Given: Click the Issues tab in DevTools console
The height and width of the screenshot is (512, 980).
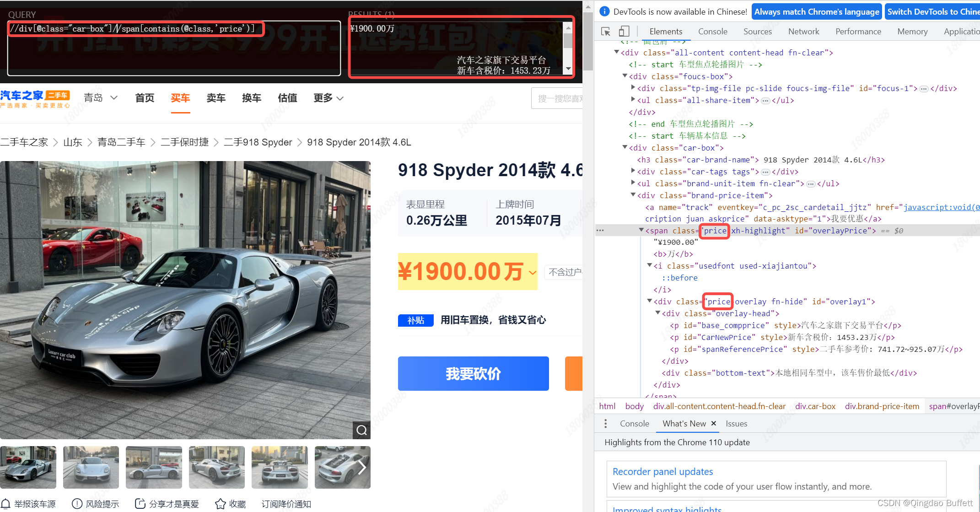Looking at the screenshot, I should pos(738,423).
